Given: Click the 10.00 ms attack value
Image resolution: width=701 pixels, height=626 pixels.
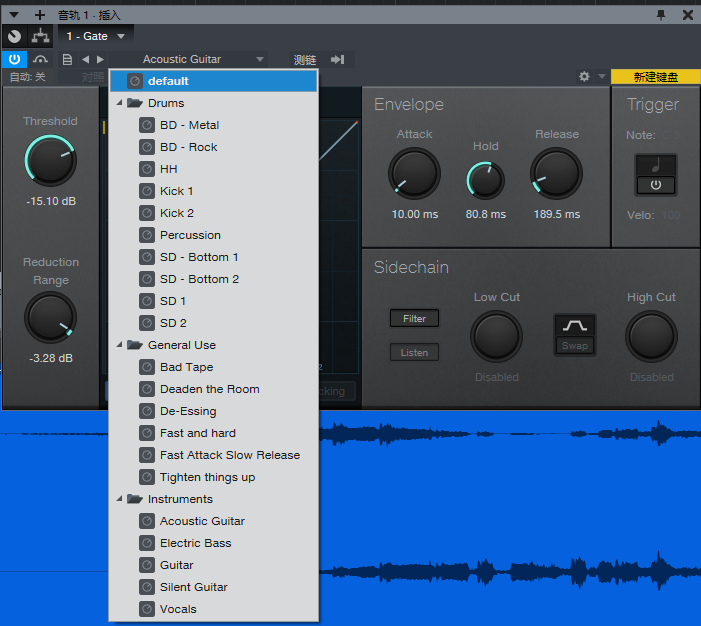Looking at the screenshot, I should (x=415, y=214).
